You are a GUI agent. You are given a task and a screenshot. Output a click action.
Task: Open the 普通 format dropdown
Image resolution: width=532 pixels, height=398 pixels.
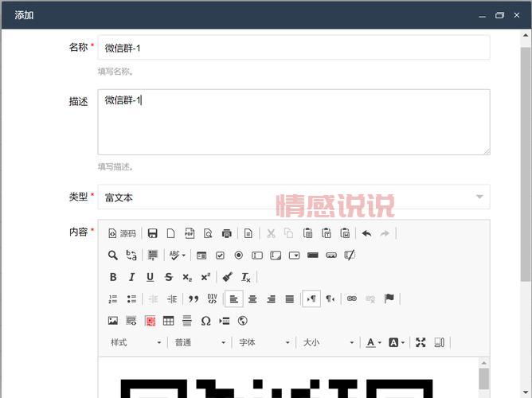[200, 342]
